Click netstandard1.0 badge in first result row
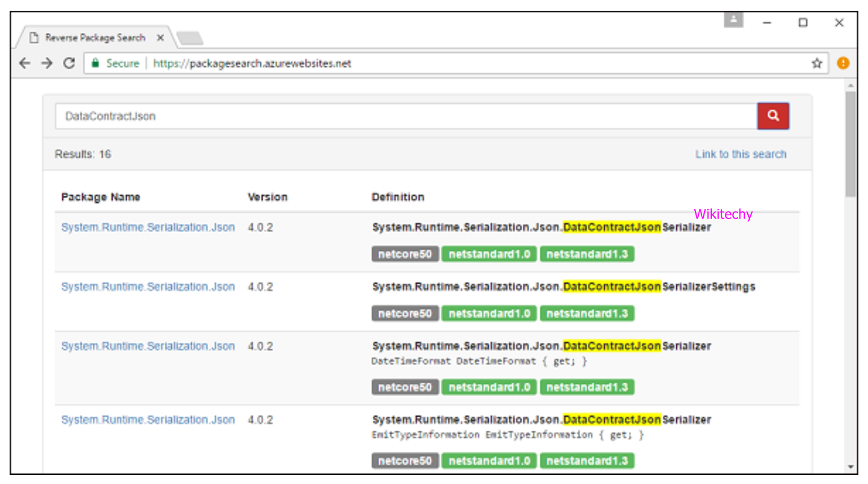This screenshot has height=484, width=868. pyautogui.click(x=489, y=254)
